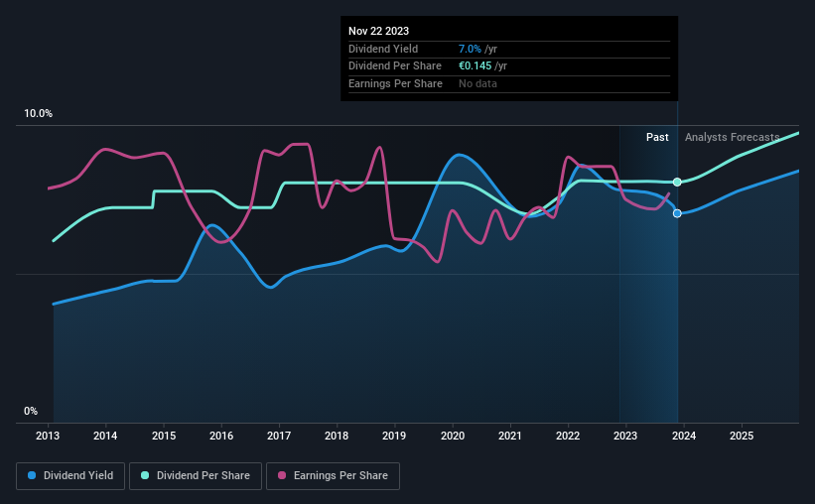
Task: Click the 2017 x-axis label
Action: [279, 436]
